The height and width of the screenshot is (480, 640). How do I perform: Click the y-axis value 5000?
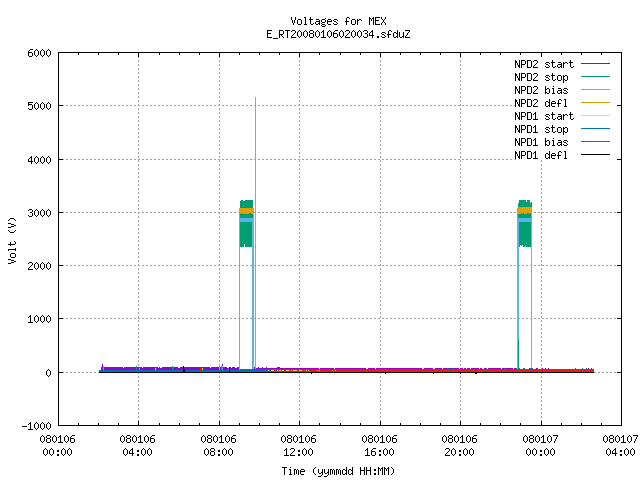39,107
